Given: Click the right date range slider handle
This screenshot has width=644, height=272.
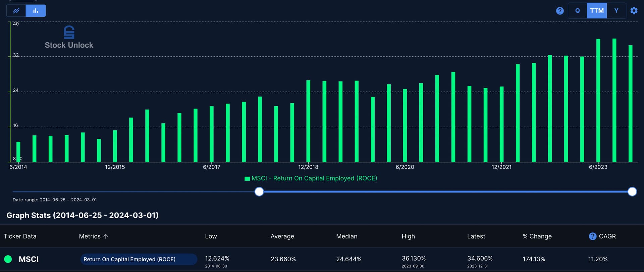Looking at the screenshot, I should (x=632, y=192).
